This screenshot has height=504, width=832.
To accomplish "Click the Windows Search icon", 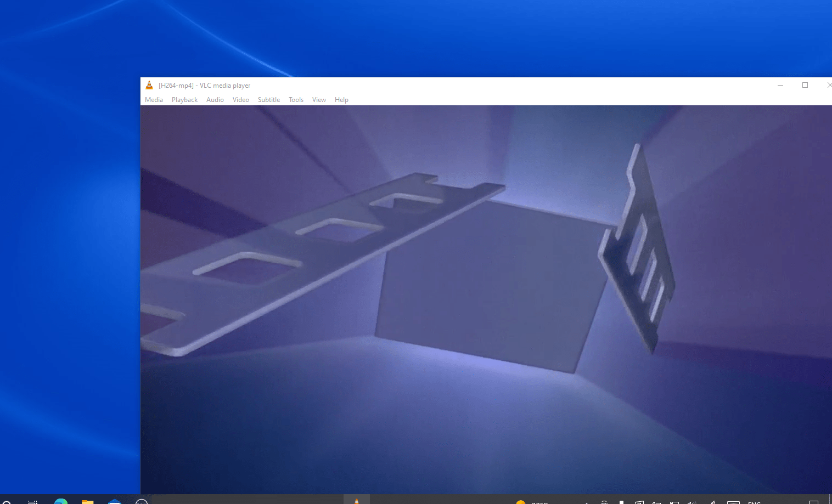I will tap(8, 501).
